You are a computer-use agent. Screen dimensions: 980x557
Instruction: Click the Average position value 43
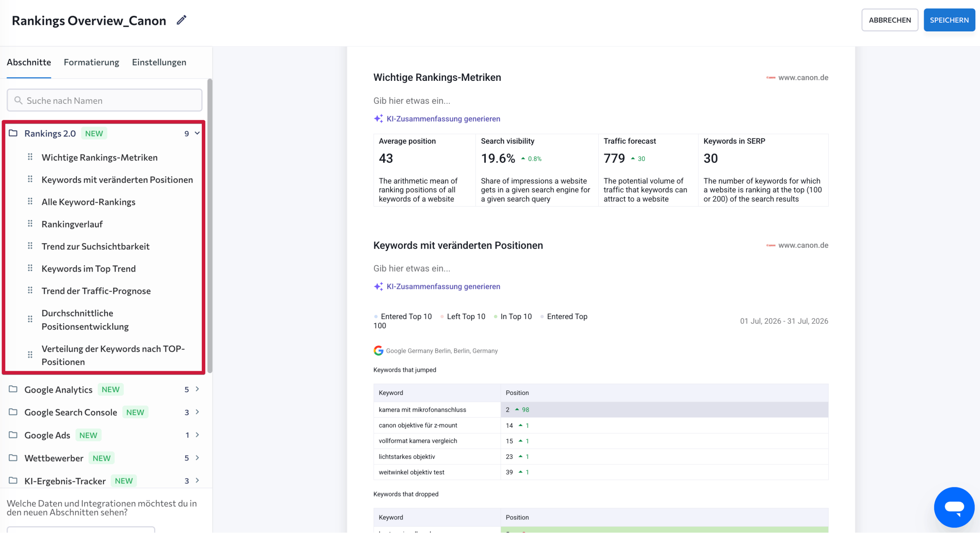pos(385,158)
